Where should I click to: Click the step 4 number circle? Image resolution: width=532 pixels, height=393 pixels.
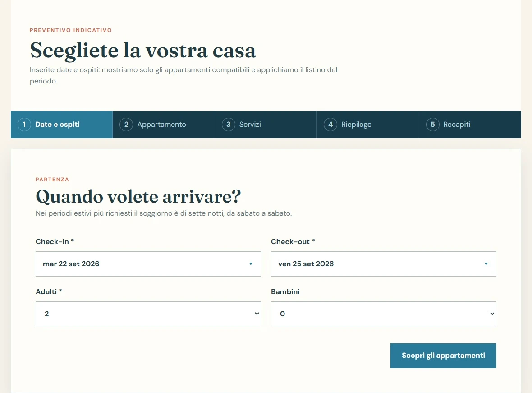330,125
